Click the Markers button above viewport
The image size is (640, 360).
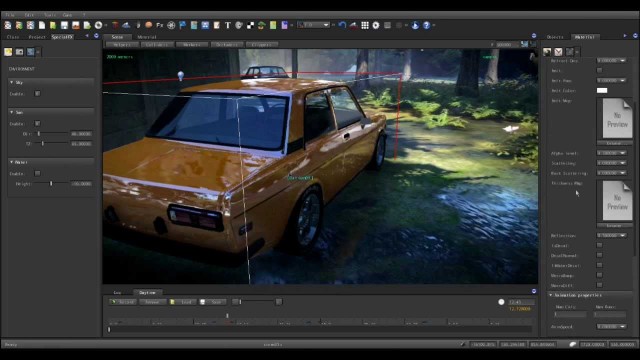pyautogui.click(x=192, y=44)
